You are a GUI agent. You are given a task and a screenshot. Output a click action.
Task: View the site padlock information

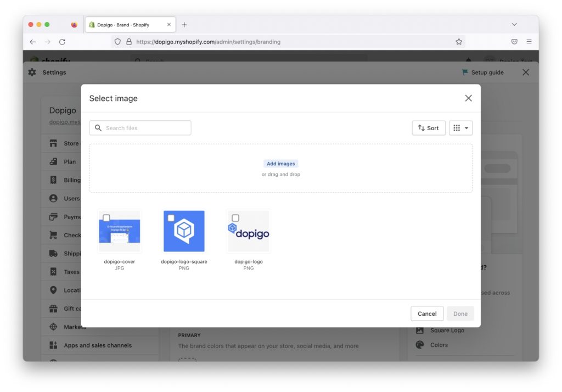point(129,42)
